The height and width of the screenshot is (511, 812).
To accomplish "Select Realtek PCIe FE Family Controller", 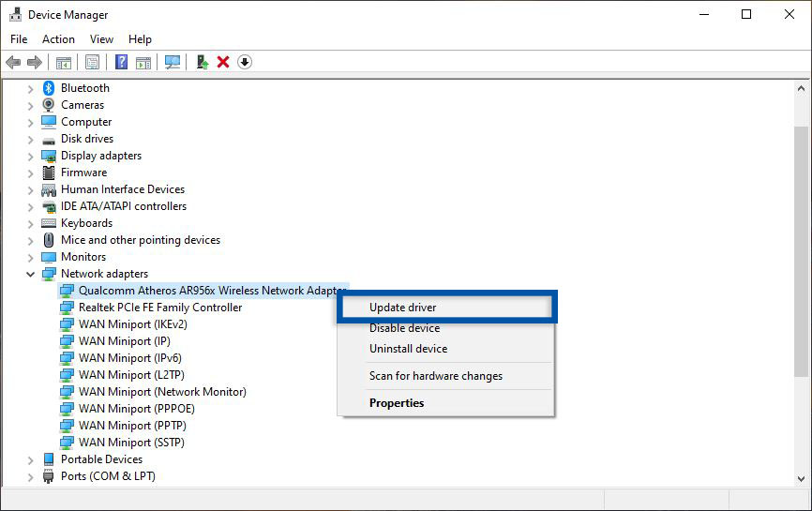I will coord(160,308).
